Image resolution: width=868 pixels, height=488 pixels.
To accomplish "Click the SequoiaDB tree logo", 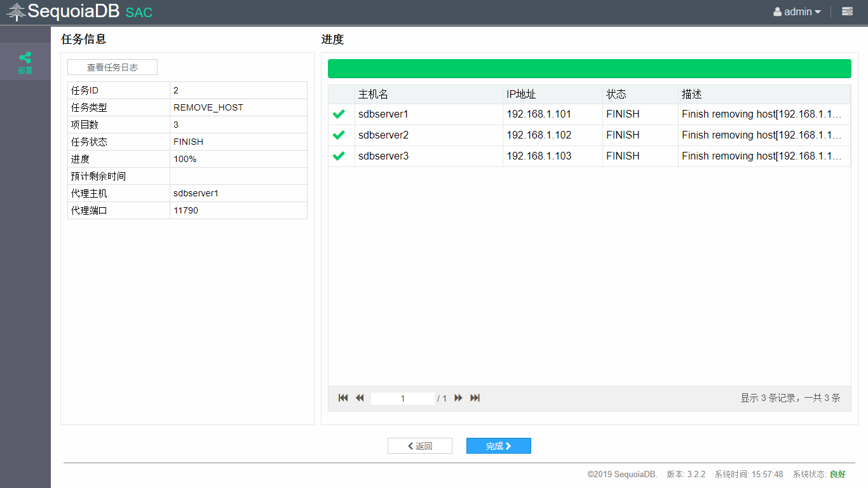I will tap(16, 11).
